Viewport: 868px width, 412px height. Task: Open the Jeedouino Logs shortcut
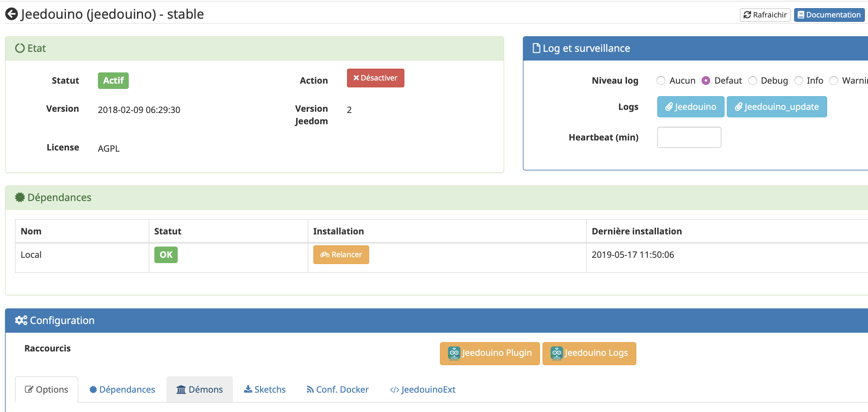pyautogui.click(x=589, y=353)
